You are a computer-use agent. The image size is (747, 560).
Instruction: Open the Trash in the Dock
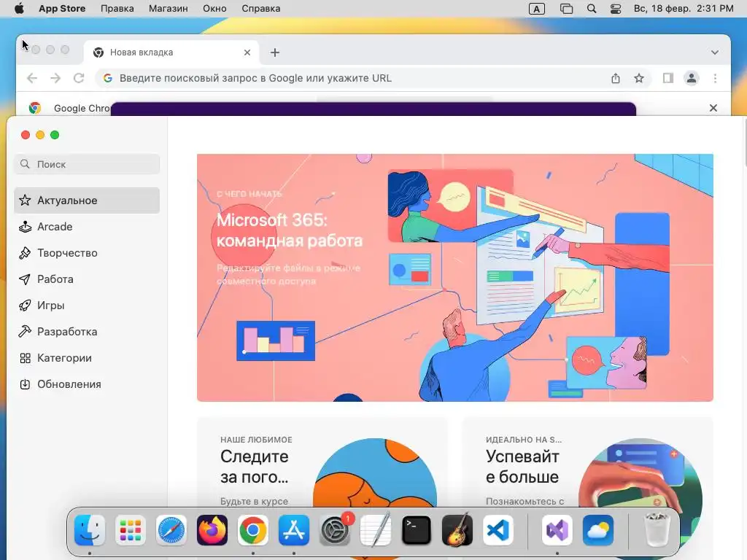657,530
